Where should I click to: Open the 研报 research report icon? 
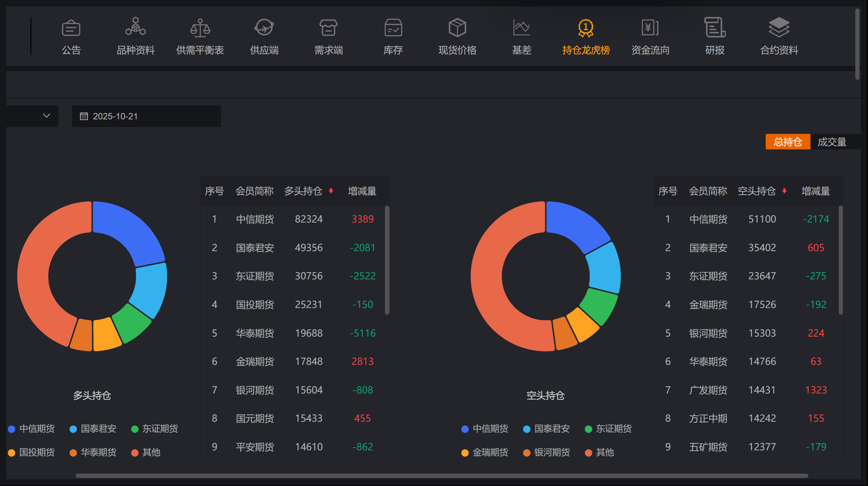[715, 28]
